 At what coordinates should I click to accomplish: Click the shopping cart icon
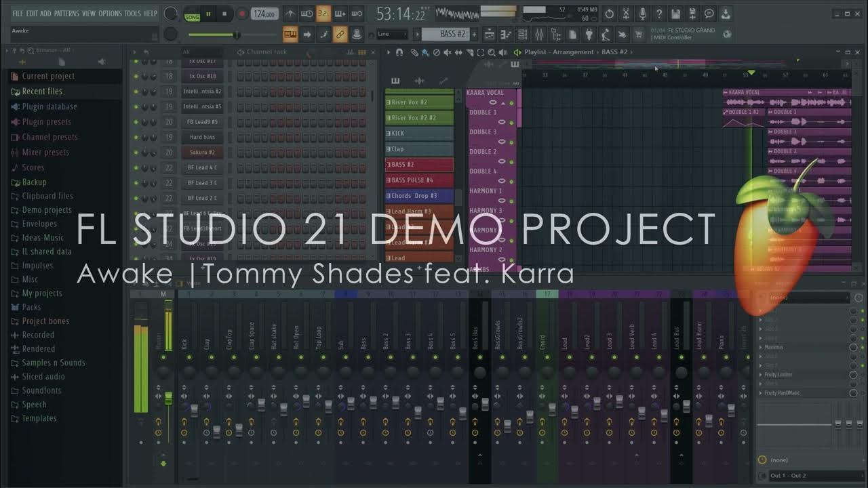[x=638, y=35]
